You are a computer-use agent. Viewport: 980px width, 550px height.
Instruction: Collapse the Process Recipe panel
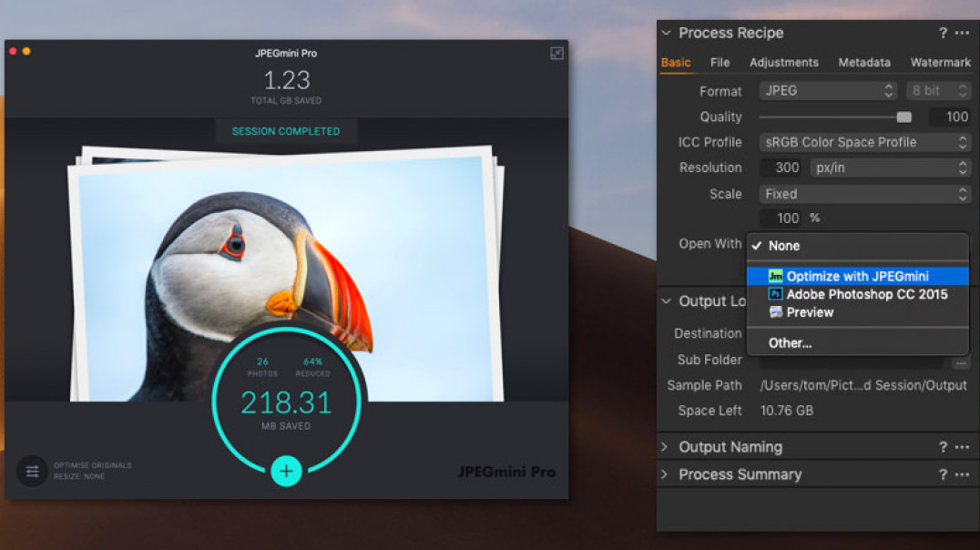pyautogui.click(x=667, y=33)
